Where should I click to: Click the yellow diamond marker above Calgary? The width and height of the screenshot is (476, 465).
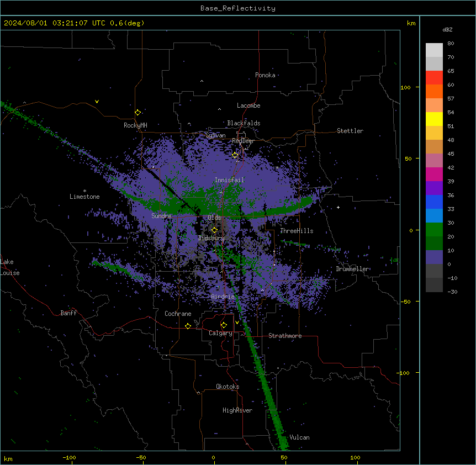(224, 325)
